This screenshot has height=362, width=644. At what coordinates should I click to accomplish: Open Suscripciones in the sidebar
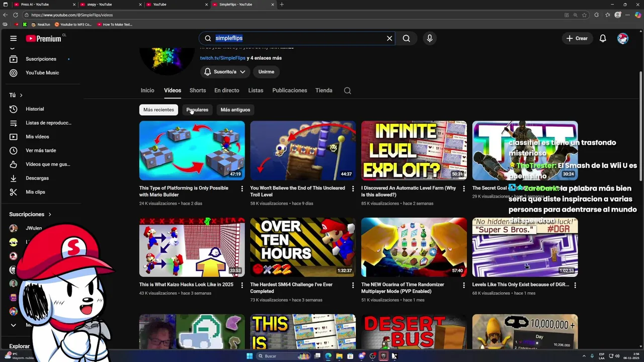pyautogui.click(x=41, y=59)
